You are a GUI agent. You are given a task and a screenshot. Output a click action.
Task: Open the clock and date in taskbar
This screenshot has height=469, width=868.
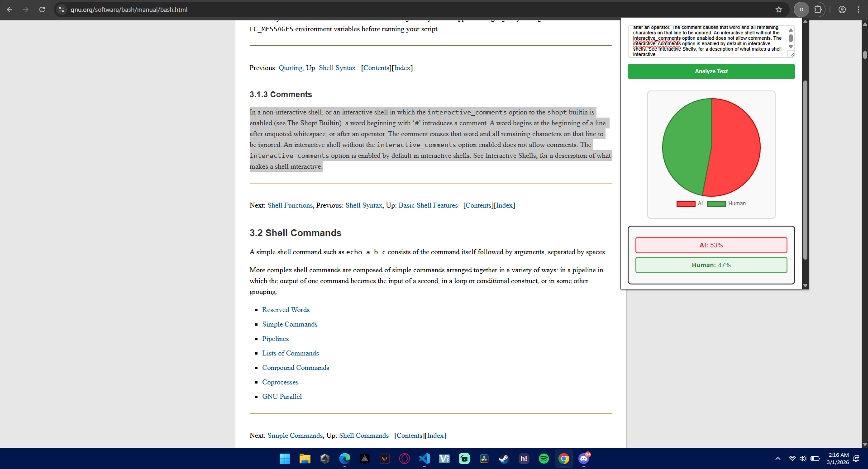tap(838, 459)
